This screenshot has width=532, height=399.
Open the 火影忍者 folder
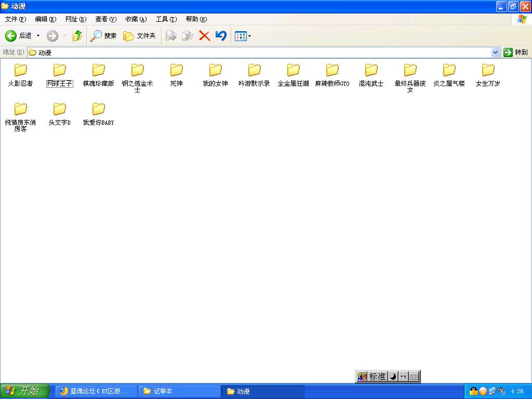click(20, 71)
